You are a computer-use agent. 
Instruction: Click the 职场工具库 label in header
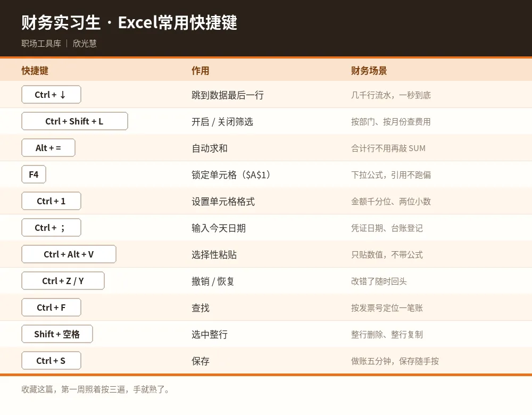(41, 44)
